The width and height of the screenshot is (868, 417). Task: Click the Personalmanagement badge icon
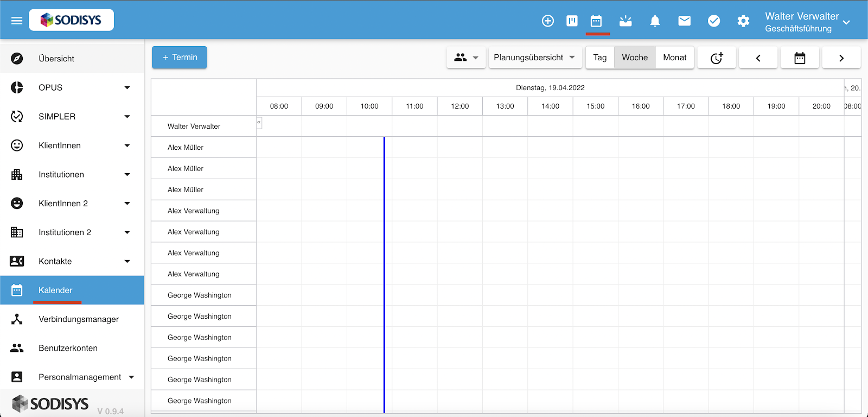[17, 377]
